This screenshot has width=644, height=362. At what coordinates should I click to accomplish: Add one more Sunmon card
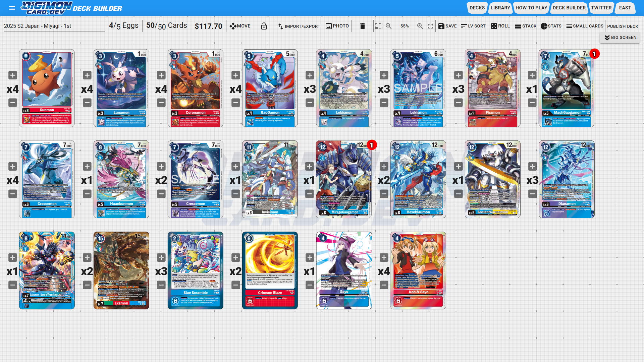(x=13, y=75)
